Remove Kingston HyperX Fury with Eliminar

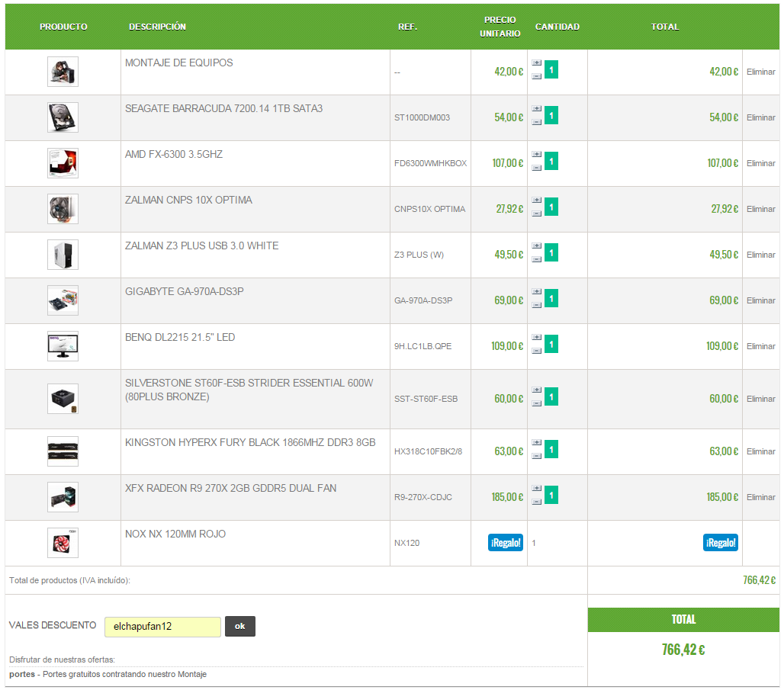(x=760, y=451)
